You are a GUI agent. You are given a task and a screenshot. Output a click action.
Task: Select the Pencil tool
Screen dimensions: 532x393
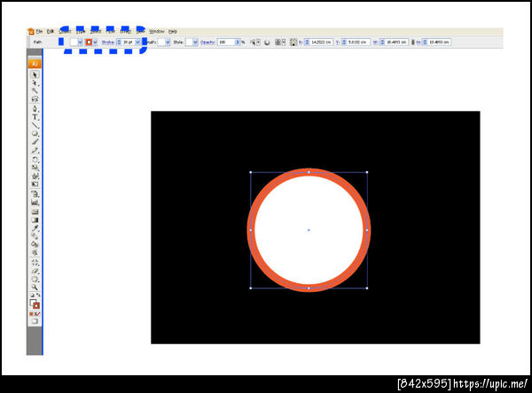[x=35, y=151]
